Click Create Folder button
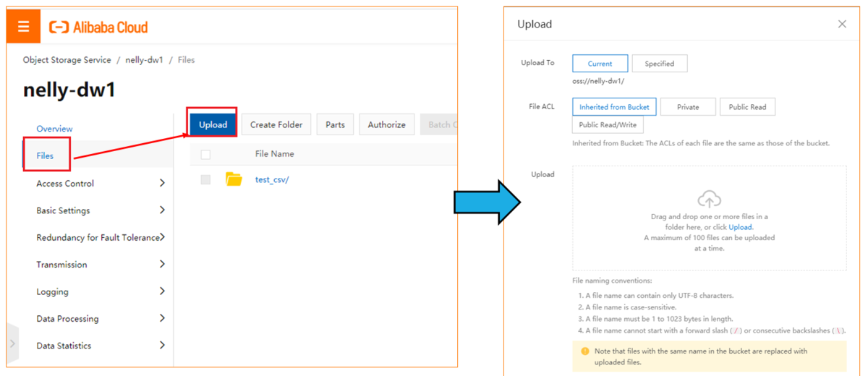 tap(276, 124)
